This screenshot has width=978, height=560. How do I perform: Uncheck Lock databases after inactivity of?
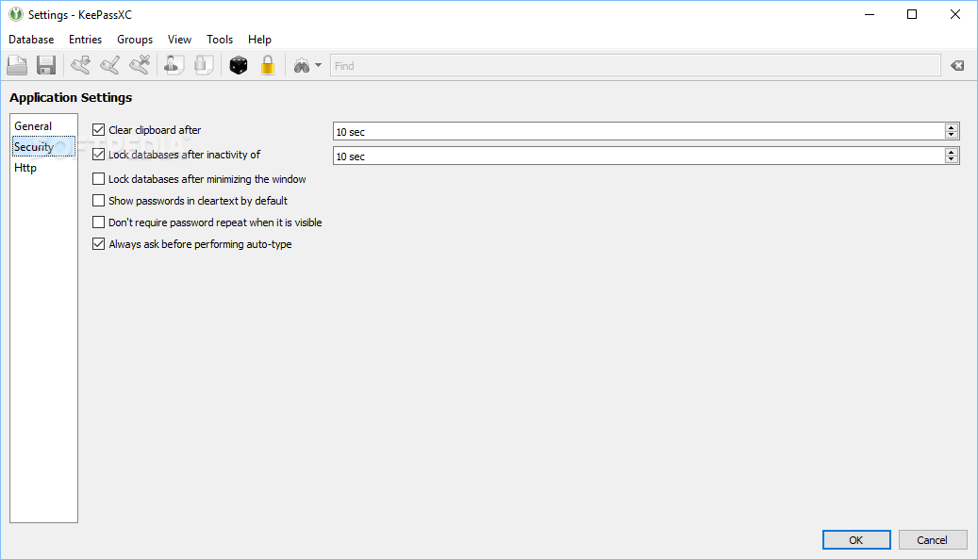pyautogui.click(x=98, y=154)
